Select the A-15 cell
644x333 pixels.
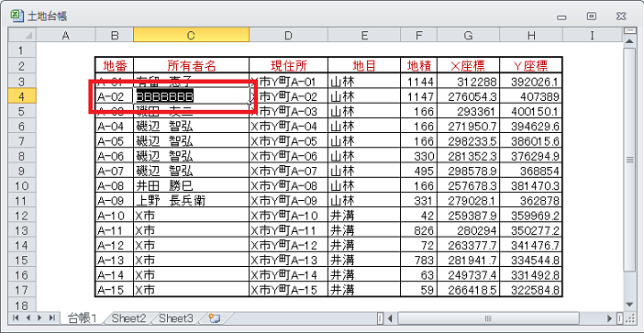click(x=114, y=290)
